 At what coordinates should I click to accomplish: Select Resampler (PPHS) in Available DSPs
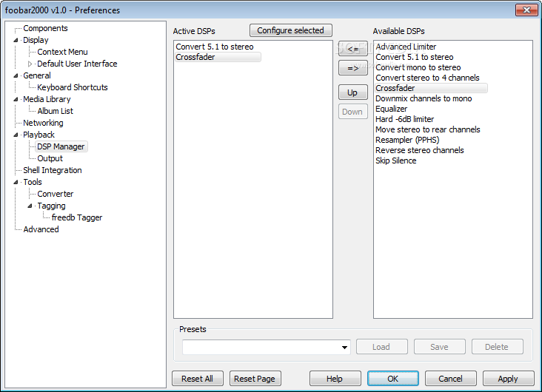point(407,140)
